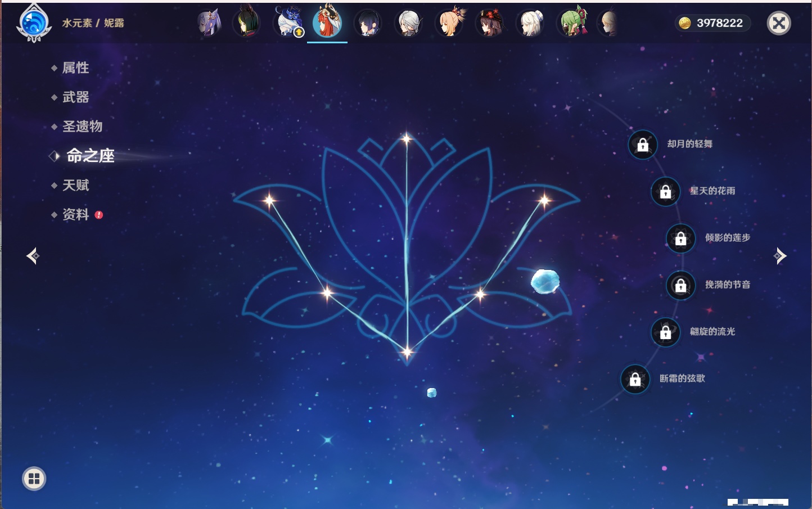This screenshot has width=812, height=509.
Task: Select the blue-hat portrait with upgrade arrow
Action: coord(289,22)
